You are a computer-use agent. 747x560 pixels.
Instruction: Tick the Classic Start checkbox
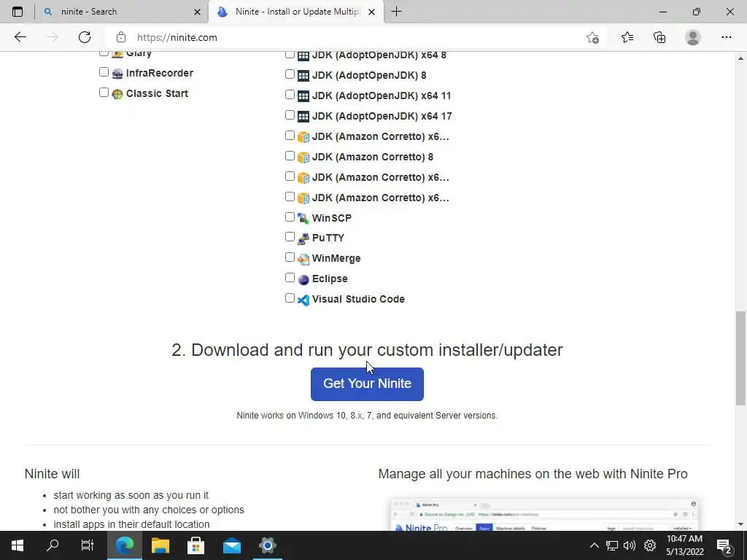point(104,93)
